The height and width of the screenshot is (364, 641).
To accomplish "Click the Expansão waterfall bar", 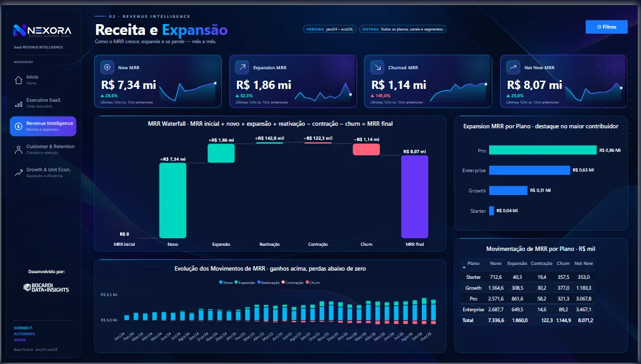I will tap(221, 153).
